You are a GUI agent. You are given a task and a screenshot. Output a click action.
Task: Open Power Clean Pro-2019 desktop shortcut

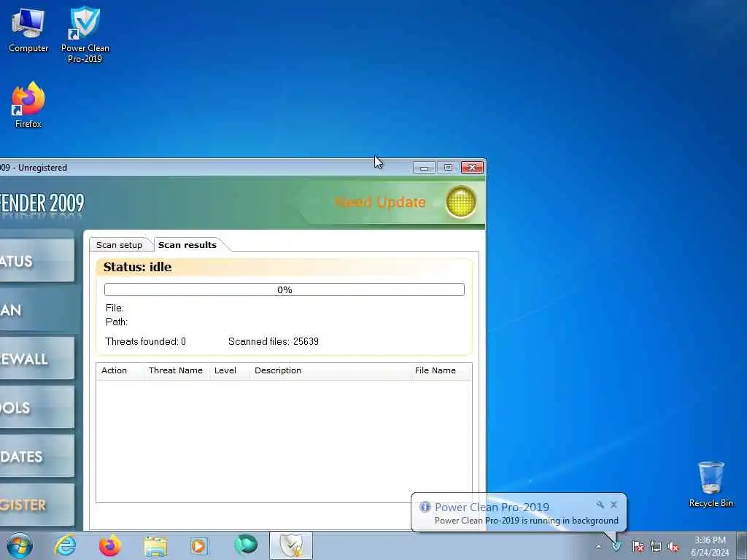pyautogui.click(x=85, y=34)
